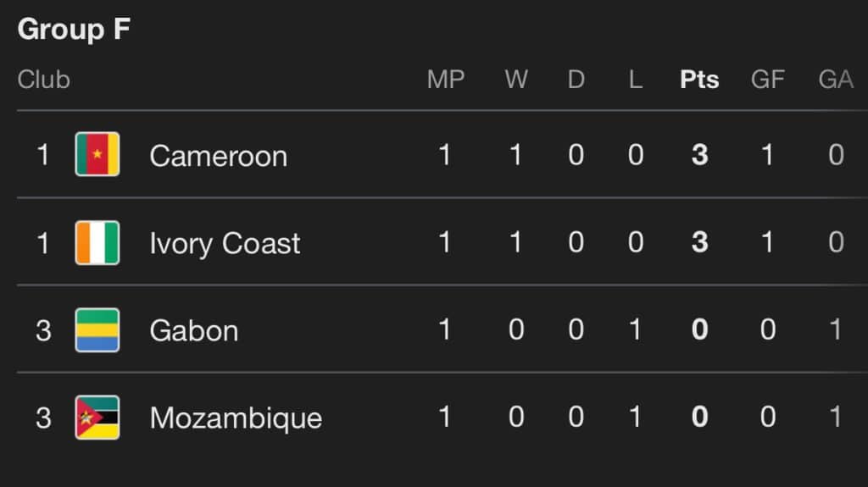Click the GF column header
868x487 pixels.
pos(767,80)
